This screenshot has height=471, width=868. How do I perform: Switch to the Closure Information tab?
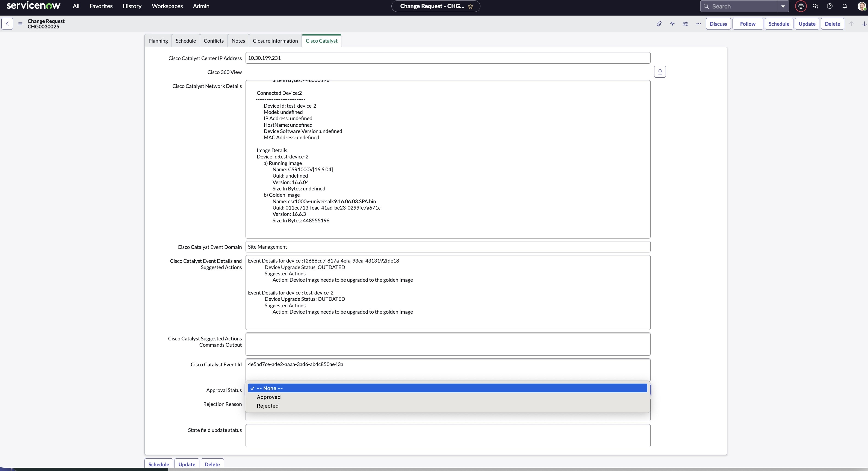pyautogui.click(x=275, y=40)
